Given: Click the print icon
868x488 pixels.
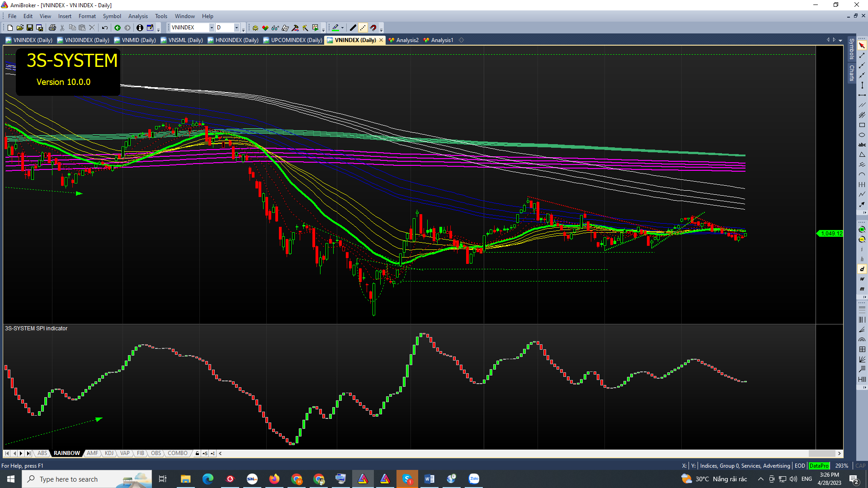Looking at the screenshot, I should pos(52,28).
